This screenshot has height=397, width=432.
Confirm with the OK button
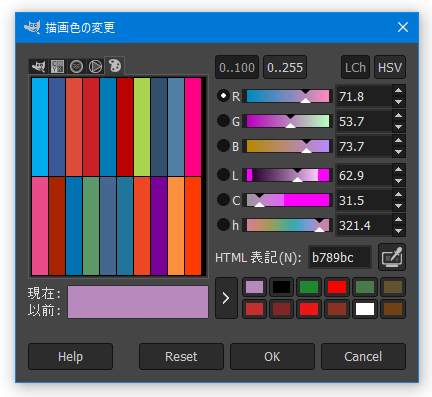pos(272,356)
